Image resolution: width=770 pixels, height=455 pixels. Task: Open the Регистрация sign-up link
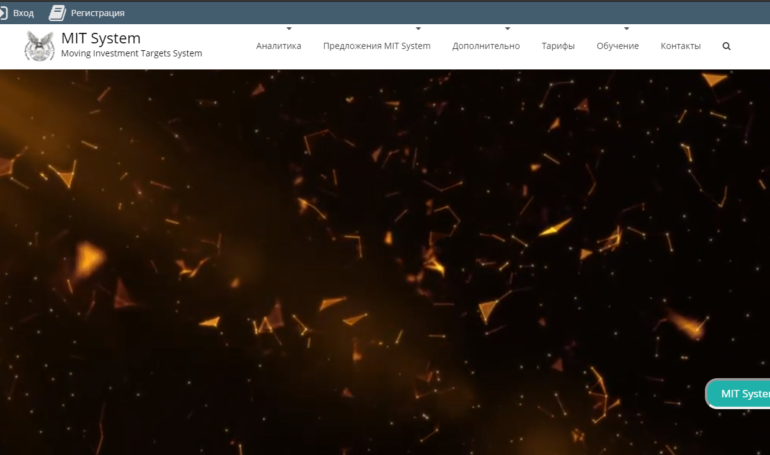coord(98,13)
